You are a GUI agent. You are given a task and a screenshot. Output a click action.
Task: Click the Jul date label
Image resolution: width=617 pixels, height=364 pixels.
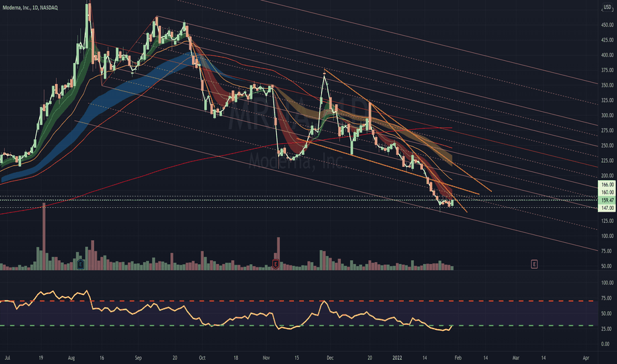coord(7,358)
